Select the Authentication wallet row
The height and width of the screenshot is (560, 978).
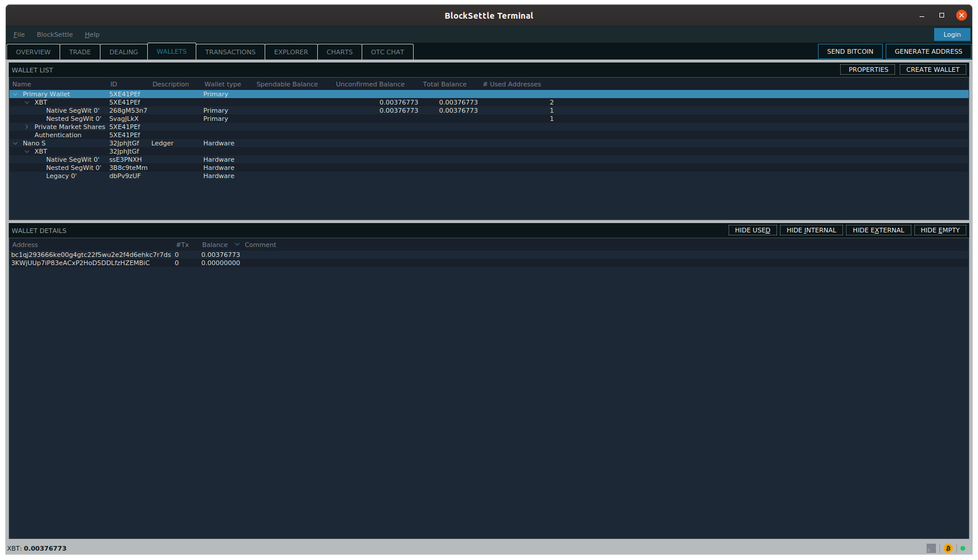pos(488,135)
